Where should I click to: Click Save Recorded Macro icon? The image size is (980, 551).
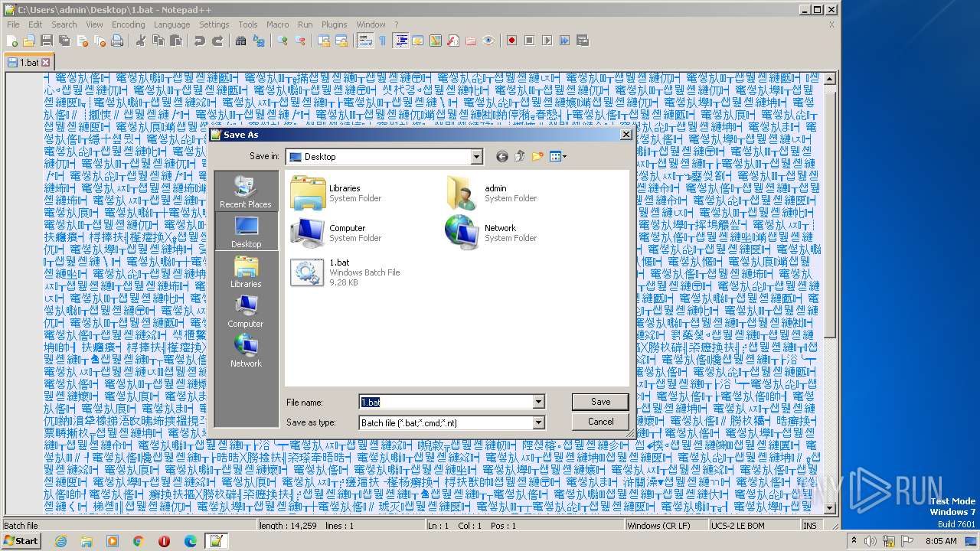pos(583,41)
